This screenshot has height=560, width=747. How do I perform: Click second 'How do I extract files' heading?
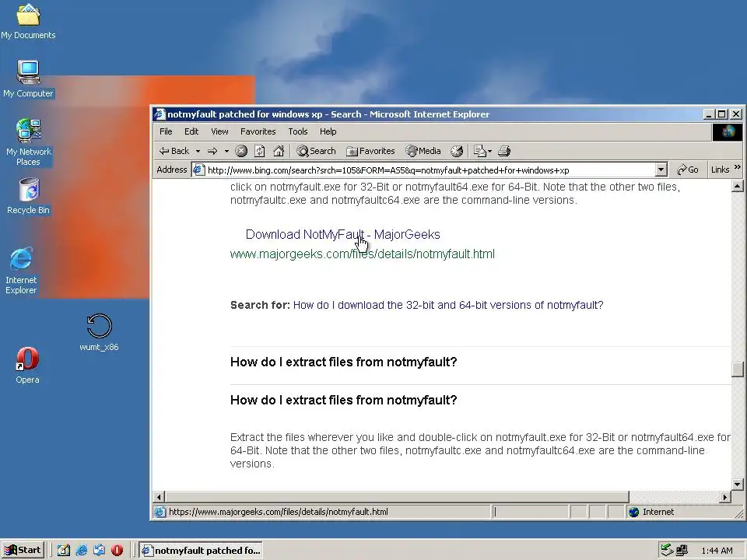343,400
